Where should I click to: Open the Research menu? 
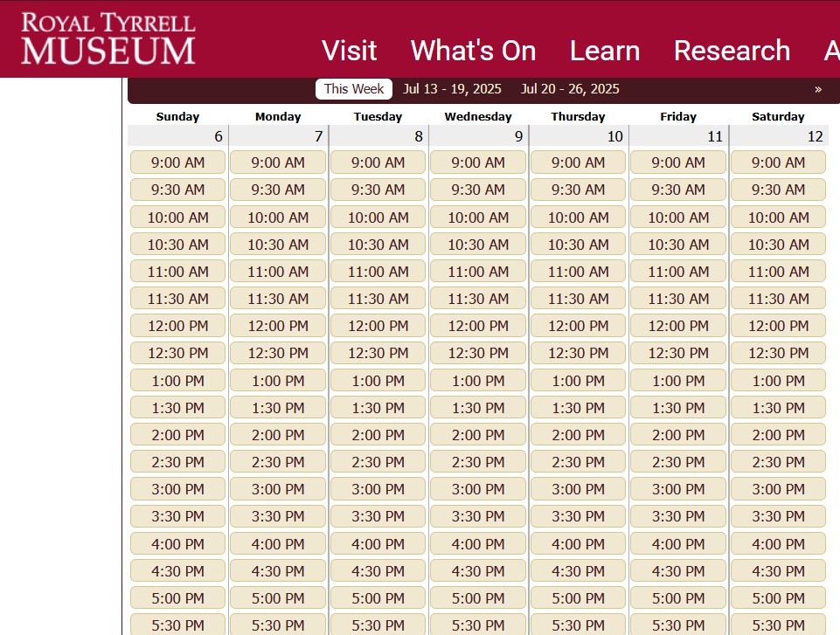(x=732, y=51)
